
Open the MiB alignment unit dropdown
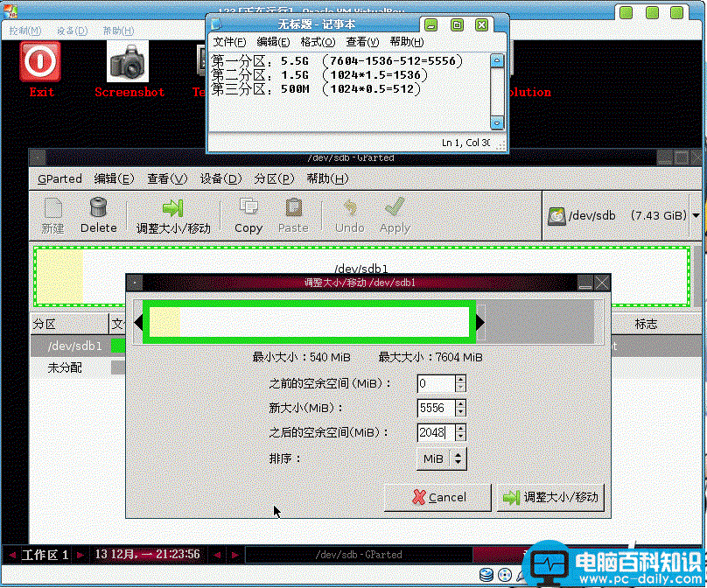[441, 458]
